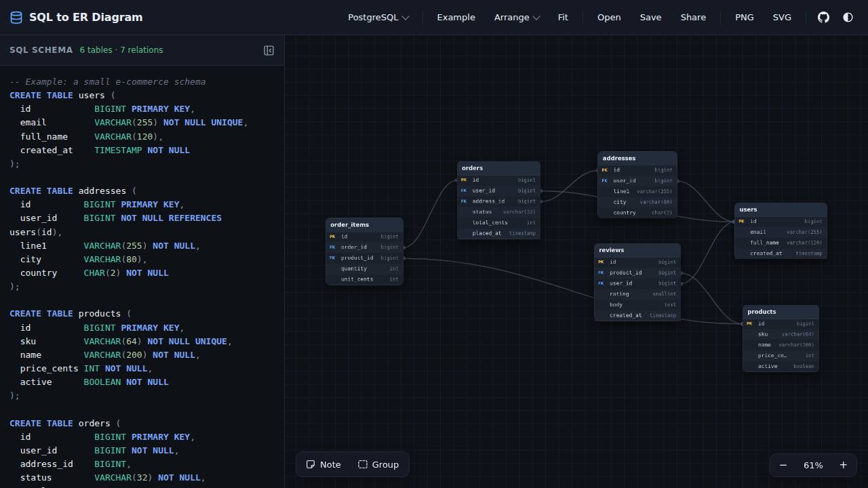This screenshot has height=488, width=868.
Task: Click FK icon beside orders address_id
Action: point(464,201)
